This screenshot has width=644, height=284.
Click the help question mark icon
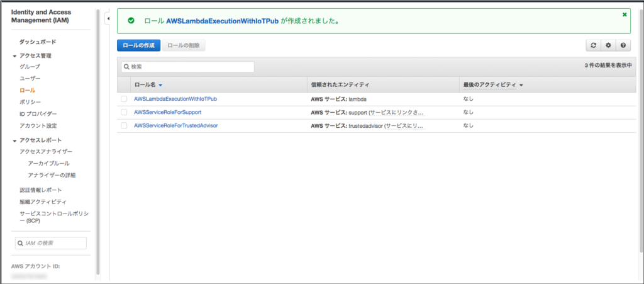coord(623,45)
